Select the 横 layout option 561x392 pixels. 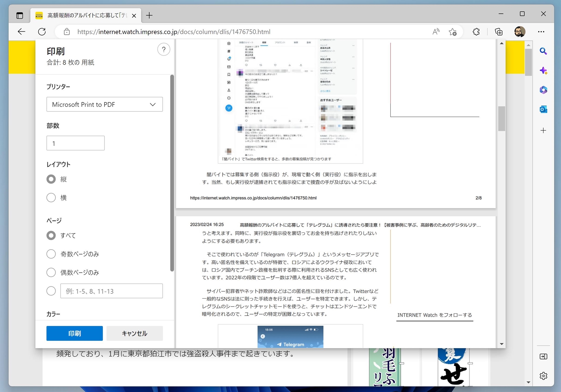[x=51, y=197]
